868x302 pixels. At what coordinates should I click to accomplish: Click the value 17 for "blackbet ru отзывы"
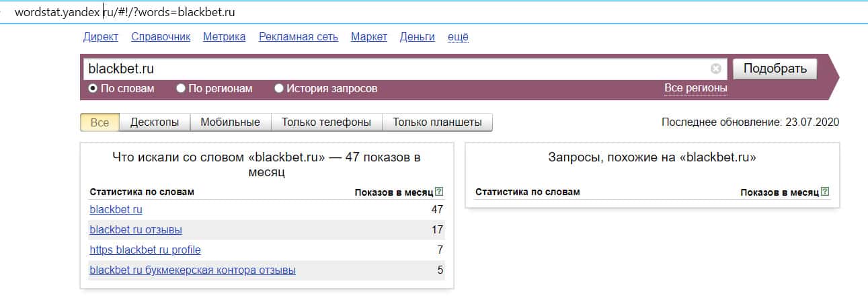tap(437, 229)
